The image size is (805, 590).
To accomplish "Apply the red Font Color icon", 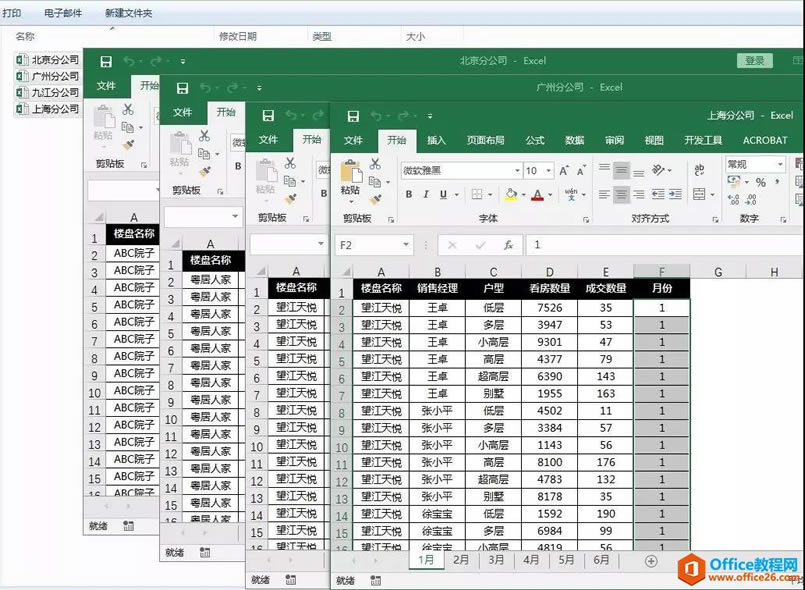I will click(x=536, y=193).
